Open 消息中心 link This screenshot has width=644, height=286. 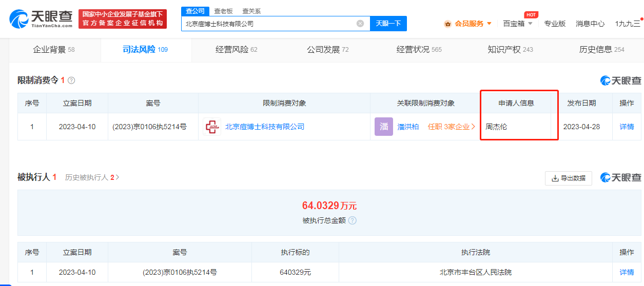590,24
